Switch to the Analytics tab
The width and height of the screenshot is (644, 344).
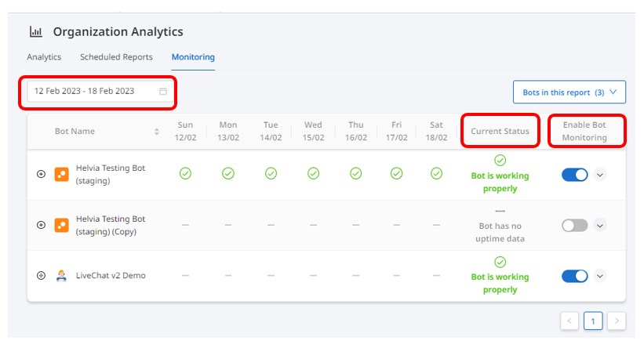click(44, 57)
